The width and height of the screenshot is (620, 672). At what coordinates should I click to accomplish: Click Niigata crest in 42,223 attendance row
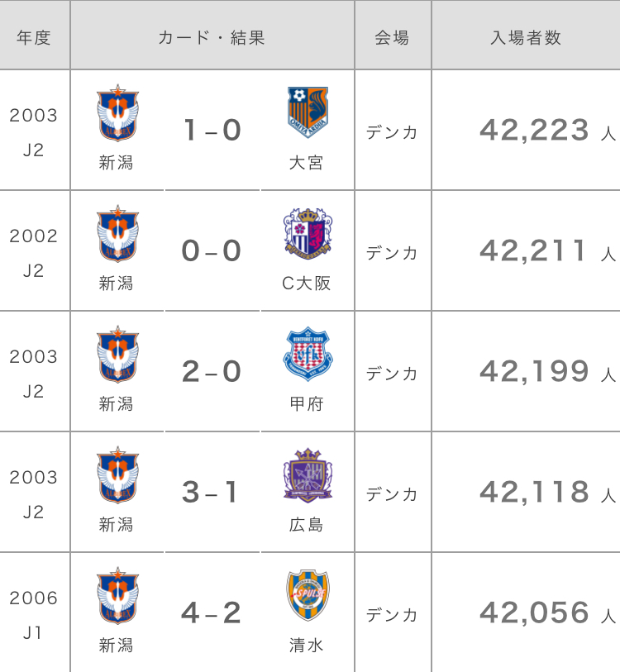118,112
